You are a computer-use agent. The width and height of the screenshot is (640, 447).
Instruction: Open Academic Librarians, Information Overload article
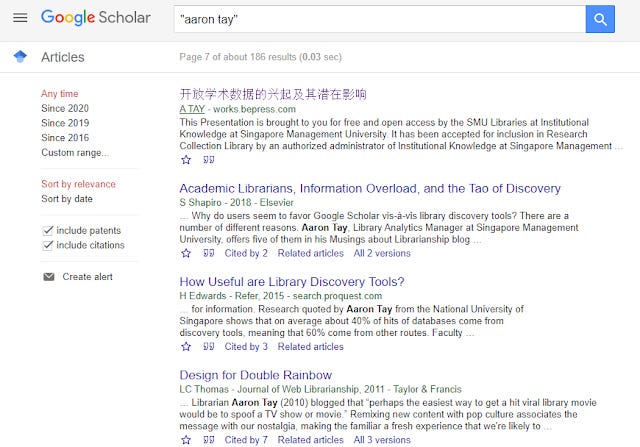pos(370,189)
